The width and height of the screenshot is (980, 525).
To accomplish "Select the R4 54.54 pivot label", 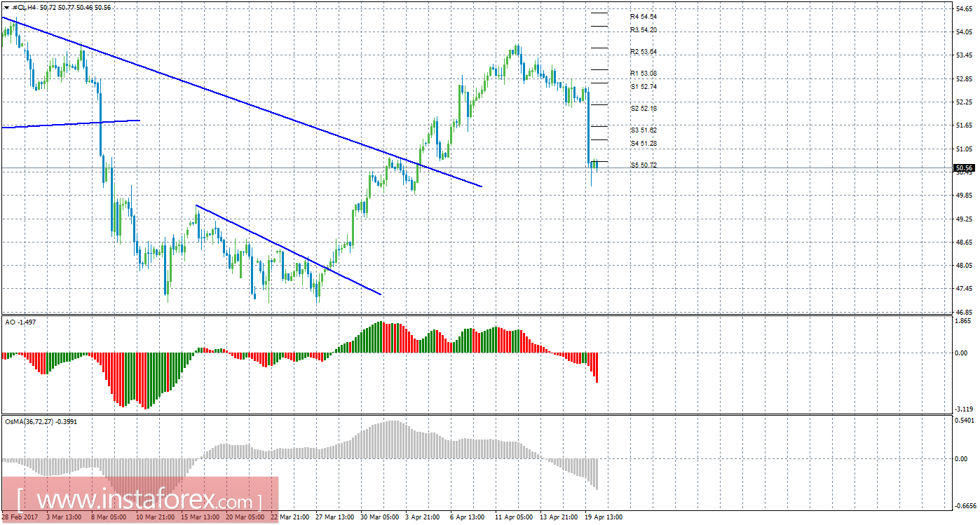I will [x=643, y=16].
